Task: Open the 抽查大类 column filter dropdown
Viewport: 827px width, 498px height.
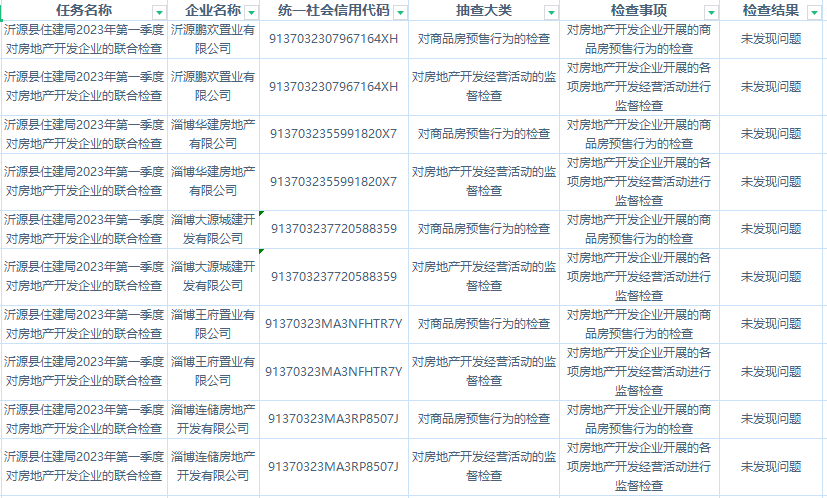Action: 550,12
